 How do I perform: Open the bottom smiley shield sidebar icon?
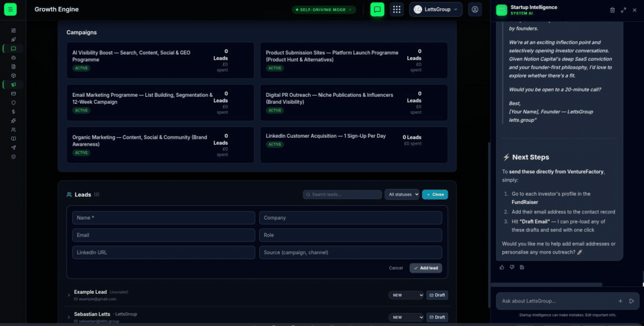[14, 157]
